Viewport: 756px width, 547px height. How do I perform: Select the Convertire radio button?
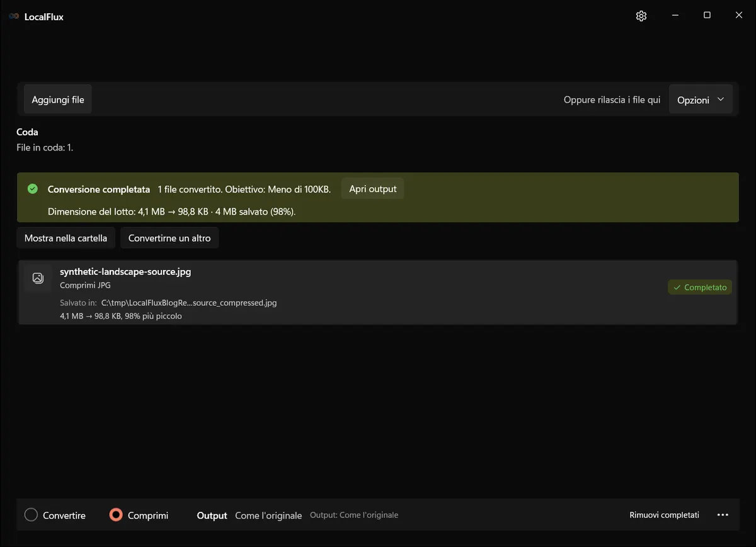(x=31, y=515)
